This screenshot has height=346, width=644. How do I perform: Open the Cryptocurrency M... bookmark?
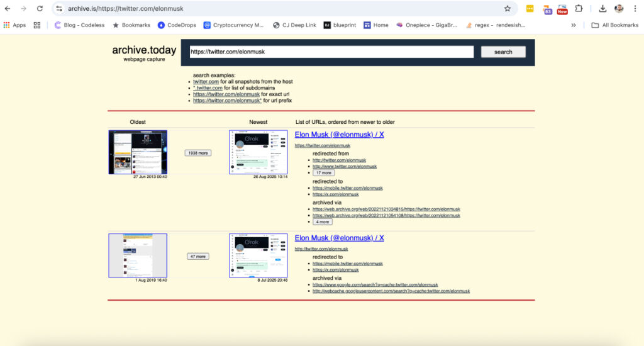click(x=234, y=25)
